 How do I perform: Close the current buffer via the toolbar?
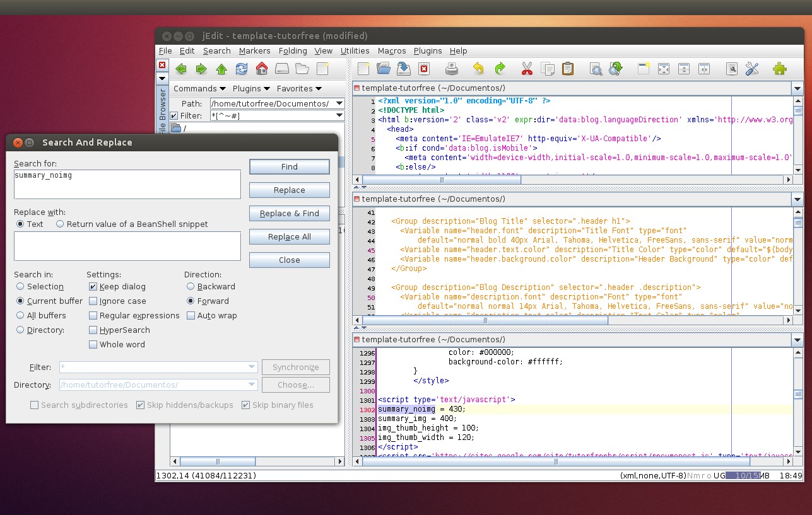coord(424,69)
